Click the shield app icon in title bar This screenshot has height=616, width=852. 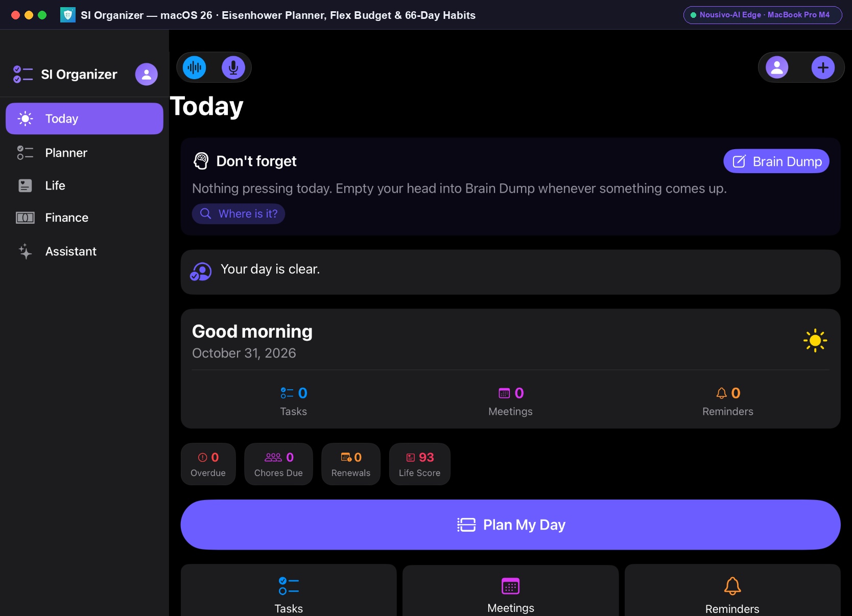tap(68, 15)
